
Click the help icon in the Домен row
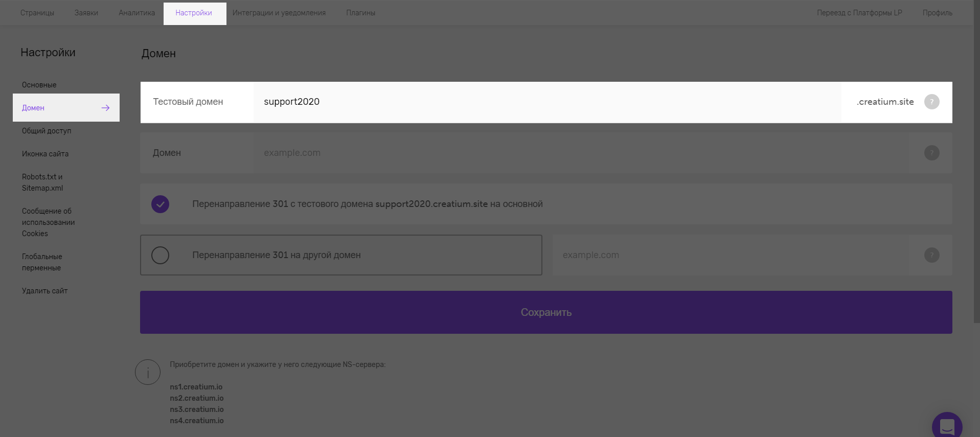point(931,153)
